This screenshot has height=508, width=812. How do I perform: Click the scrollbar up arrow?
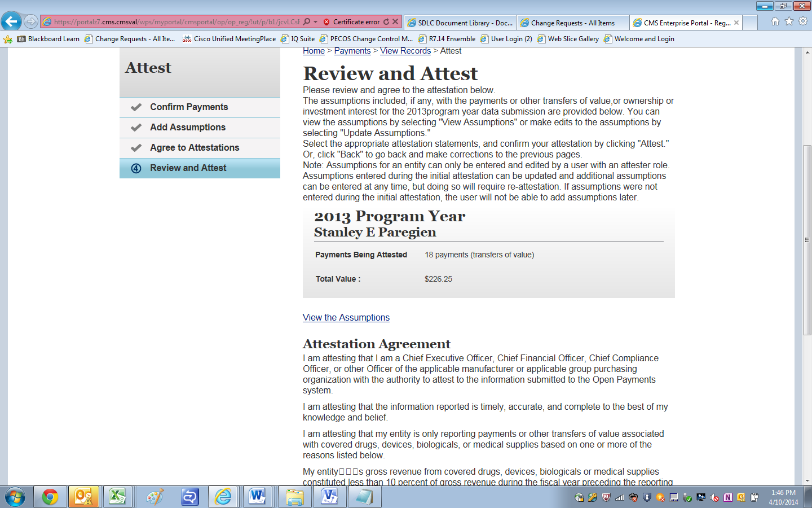coord(807,52)
